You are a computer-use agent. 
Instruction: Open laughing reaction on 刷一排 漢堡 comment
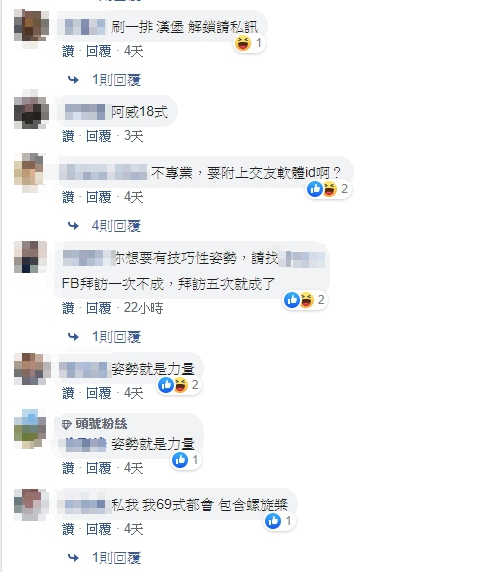tap(249, 43)
